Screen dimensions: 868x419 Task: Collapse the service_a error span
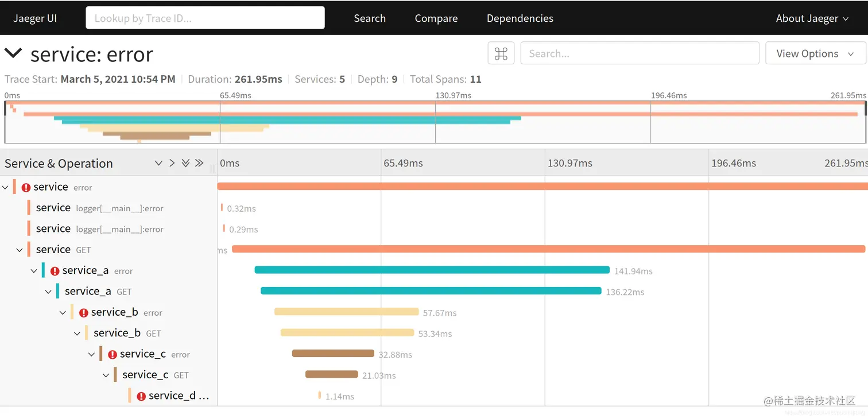(x=34, y=271)
